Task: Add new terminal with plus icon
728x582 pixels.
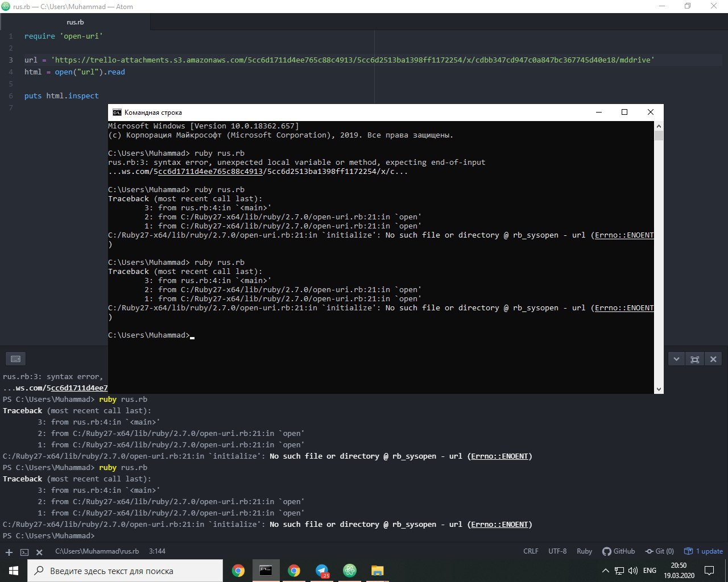Action: pos(9,552)
